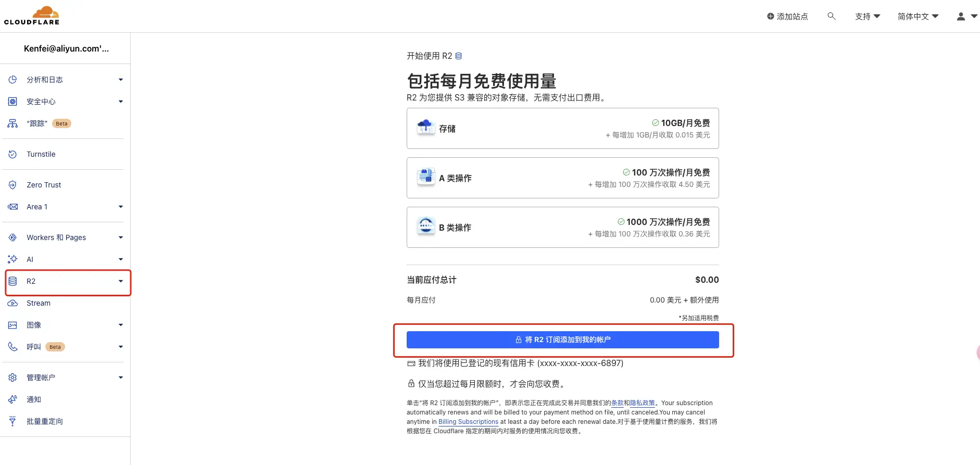The image size is (980, 465).
Task: Open the 条款 terms link
Action: pyautogui.click(x=617, y=403)
